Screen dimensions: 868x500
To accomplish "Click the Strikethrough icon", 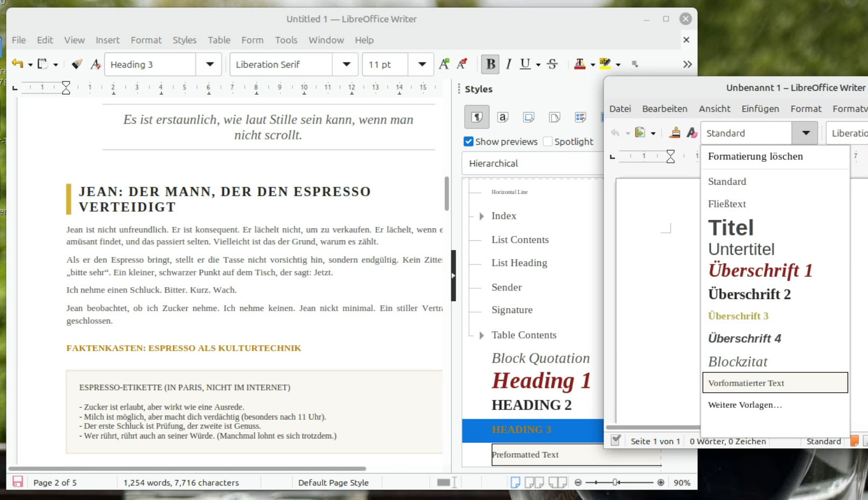I will (552, 64).
